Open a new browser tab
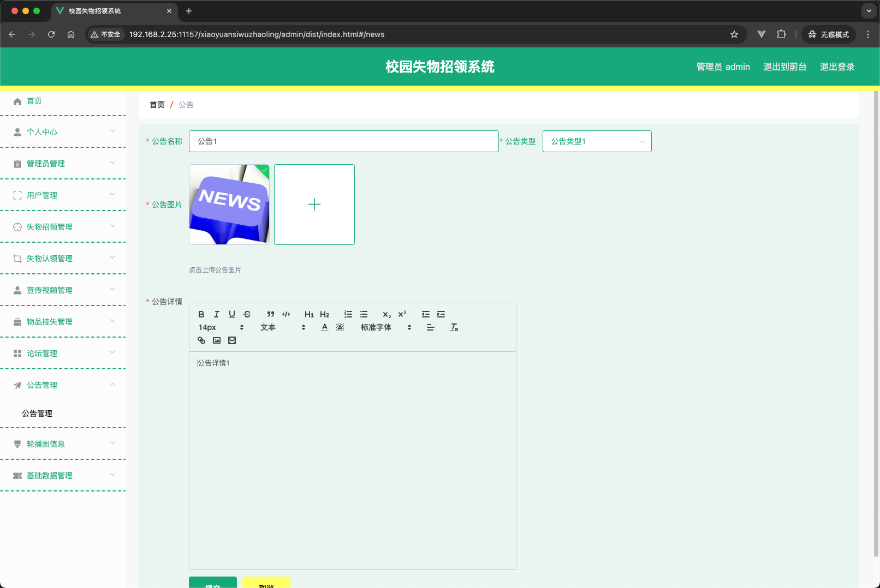This screenshot has height=588, width=880. (189, 11)
